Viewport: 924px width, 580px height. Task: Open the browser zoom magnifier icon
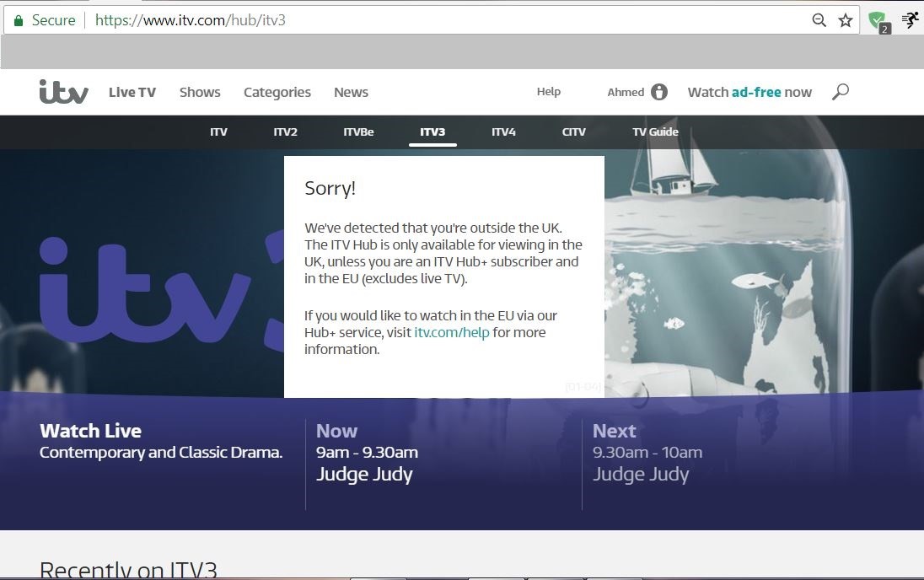(819, 20)
